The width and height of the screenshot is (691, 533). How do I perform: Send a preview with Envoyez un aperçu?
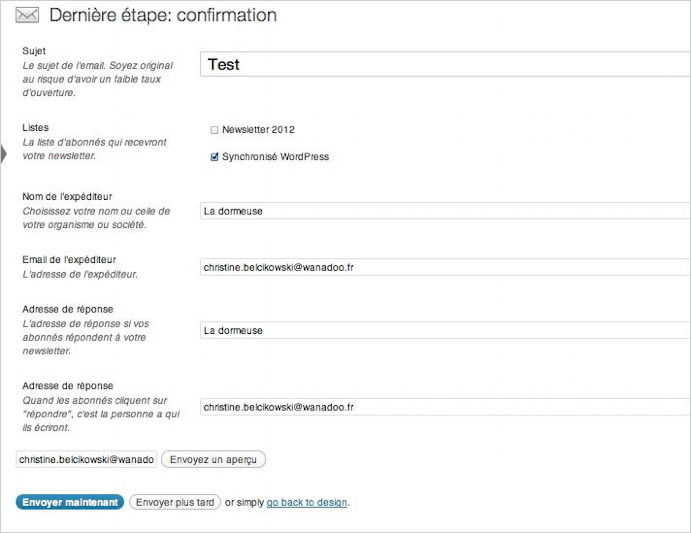tap(213, 459)
